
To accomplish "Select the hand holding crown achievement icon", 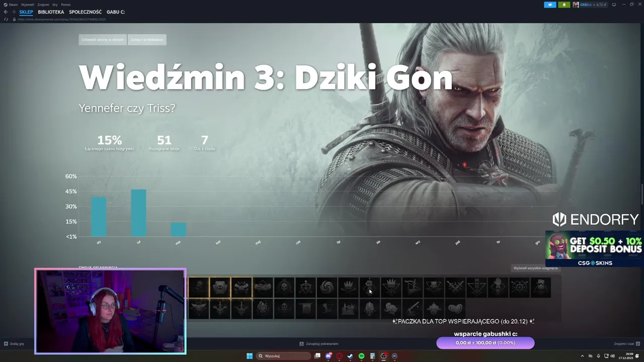I will pyautogui.click(x=370, y=288).
